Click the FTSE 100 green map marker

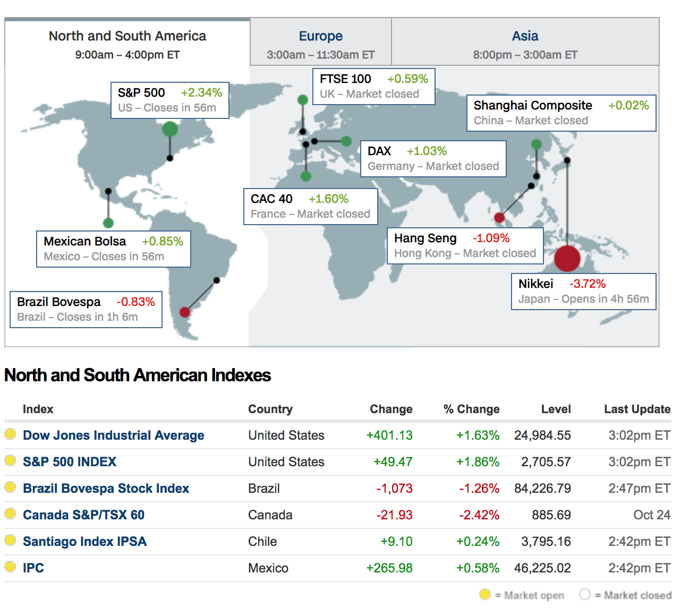pos(303,100)
